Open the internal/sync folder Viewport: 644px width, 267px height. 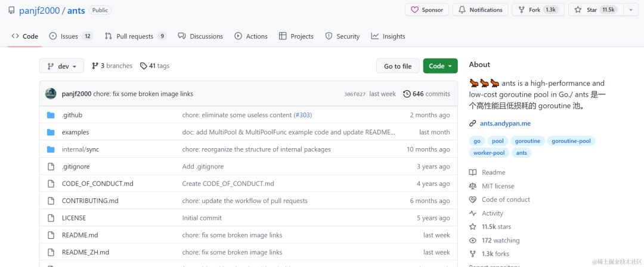click(x=80, y=149)
